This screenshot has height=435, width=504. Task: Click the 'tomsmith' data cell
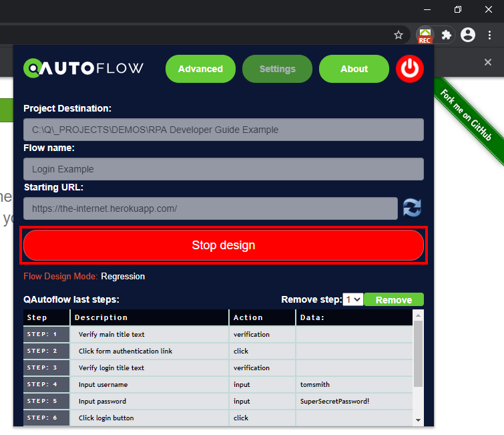(x=354, y=384)
